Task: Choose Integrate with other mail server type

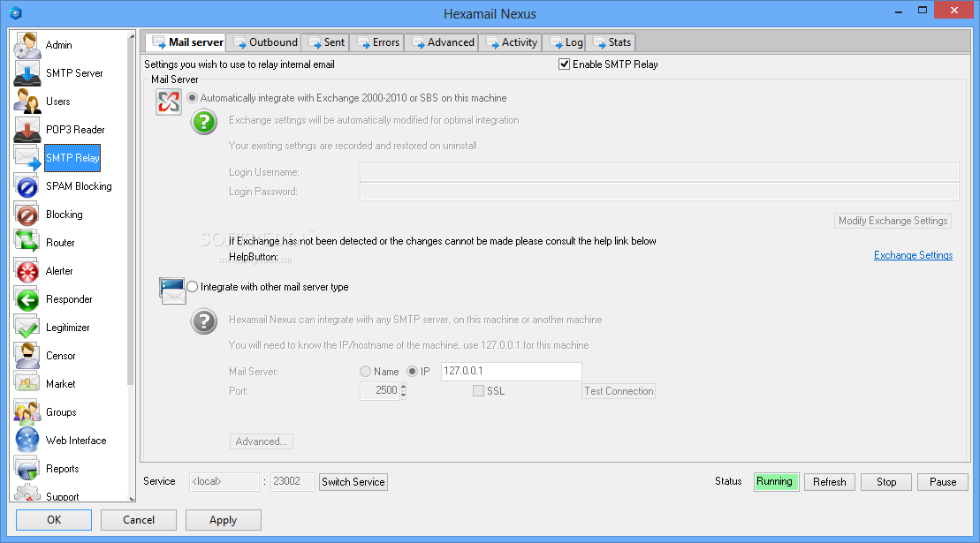Action: [192, 286]
